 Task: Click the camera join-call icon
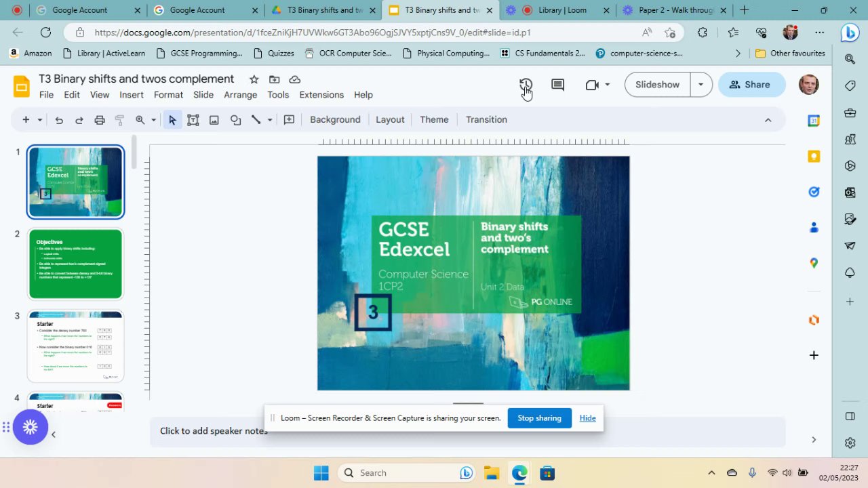tap(592, 85)
